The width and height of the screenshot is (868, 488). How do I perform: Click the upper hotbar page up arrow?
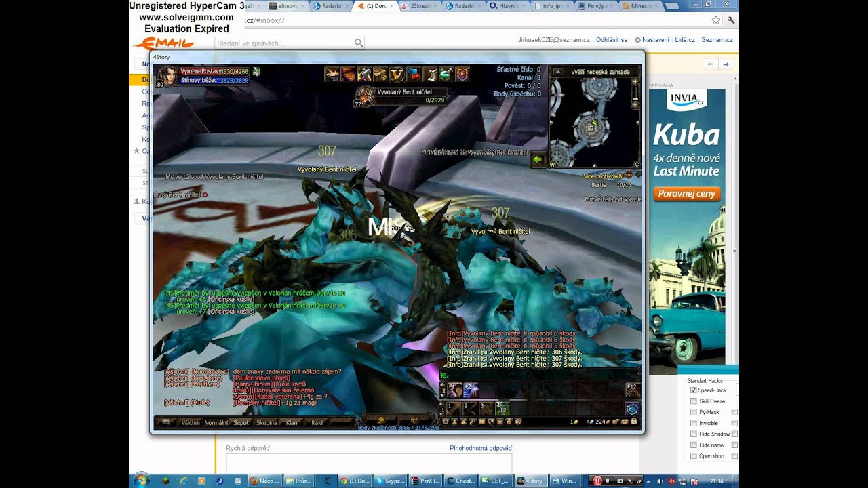tap(443, 385)
